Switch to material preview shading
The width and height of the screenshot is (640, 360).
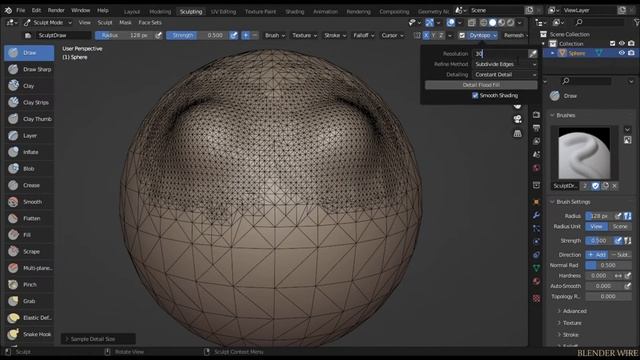[x=502, y=23]
